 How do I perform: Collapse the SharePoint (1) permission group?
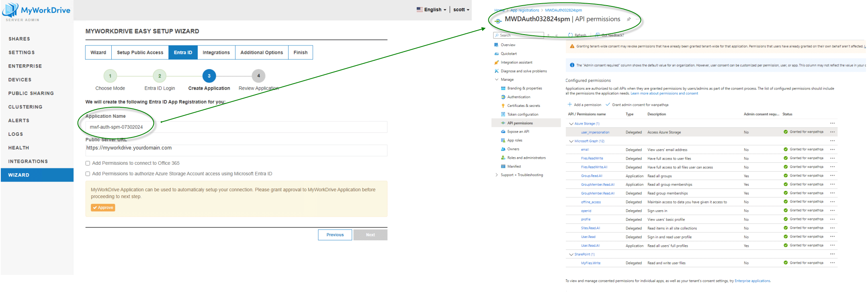571,255
